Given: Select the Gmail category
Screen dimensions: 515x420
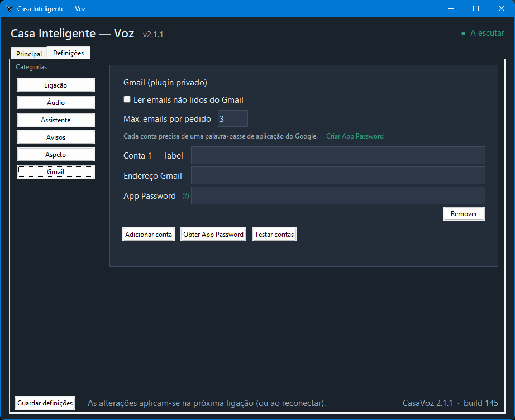Looking at the screenshot, I should [x=56, y=172].
